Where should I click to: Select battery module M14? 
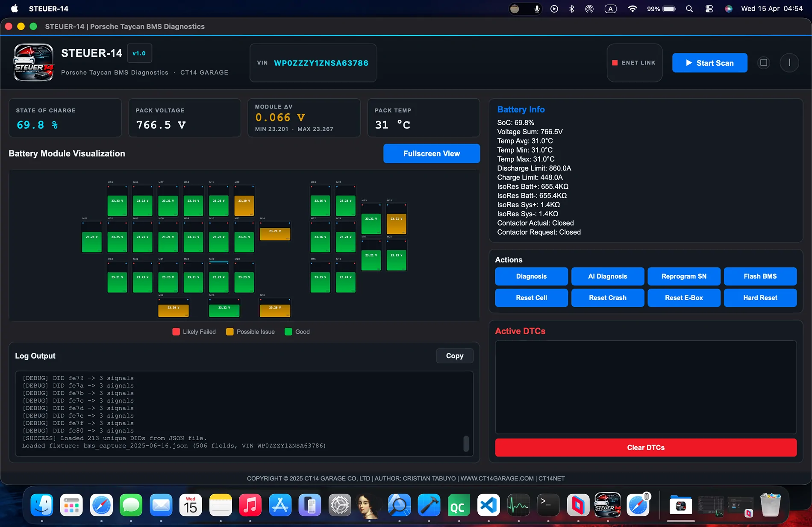[275, 231]
